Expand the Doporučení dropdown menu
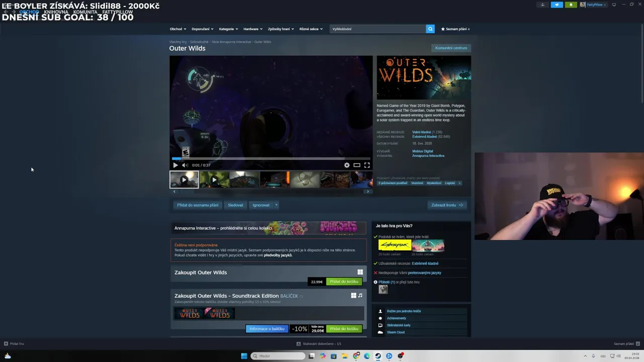 (202, 29)
